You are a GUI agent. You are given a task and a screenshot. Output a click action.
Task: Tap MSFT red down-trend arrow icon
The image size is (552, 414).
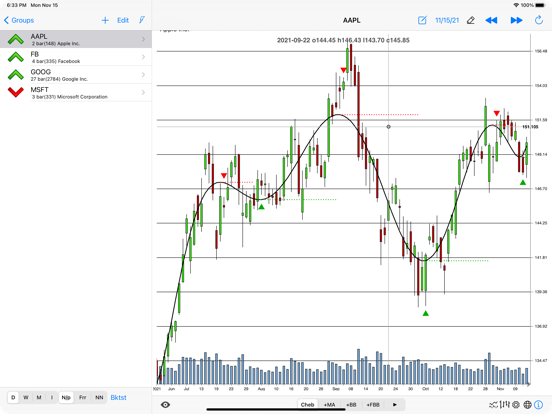tap(16, 92)
